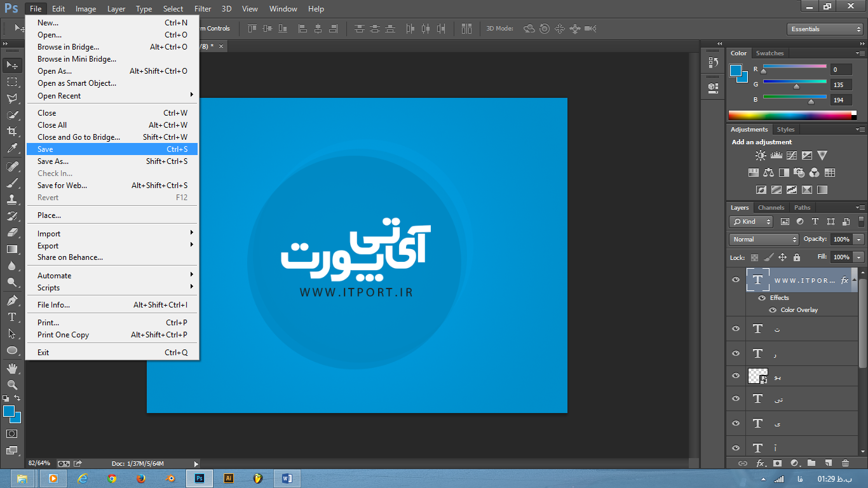The height and width of the screenshot is (488, 868).
Task: Expand the Automate submenu
Action: click(x=112, y=276)
